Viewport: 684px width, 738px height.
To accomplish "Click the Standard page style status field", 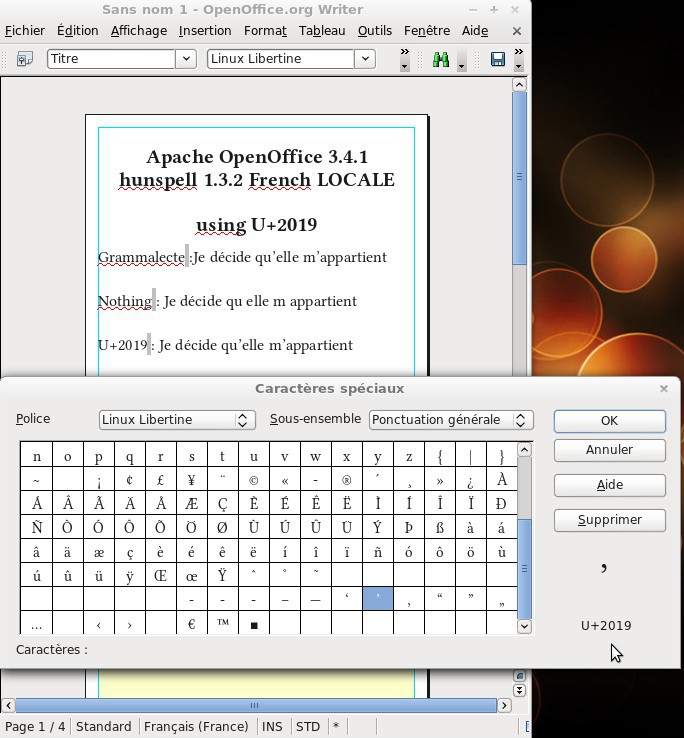I will [104, 727].
